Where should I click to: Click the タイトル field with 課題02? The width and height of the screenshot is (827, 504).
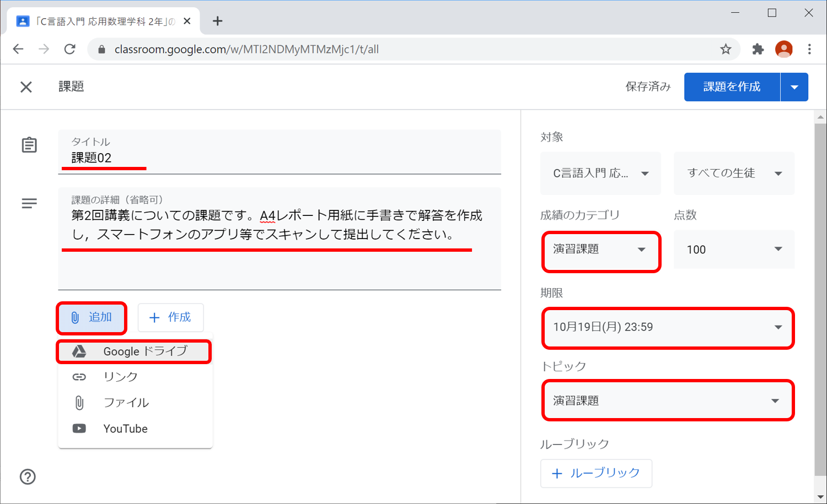(x=280, y=152)
